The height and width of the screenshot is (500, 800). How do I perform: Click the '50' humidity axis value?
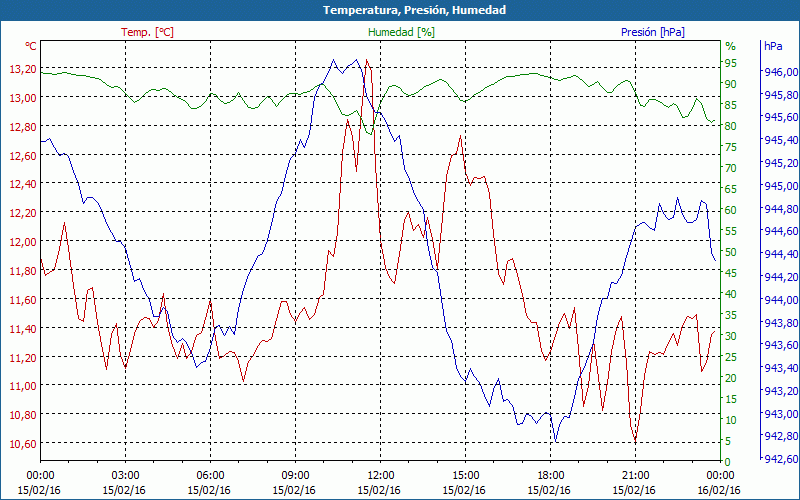tap(731, 252)
